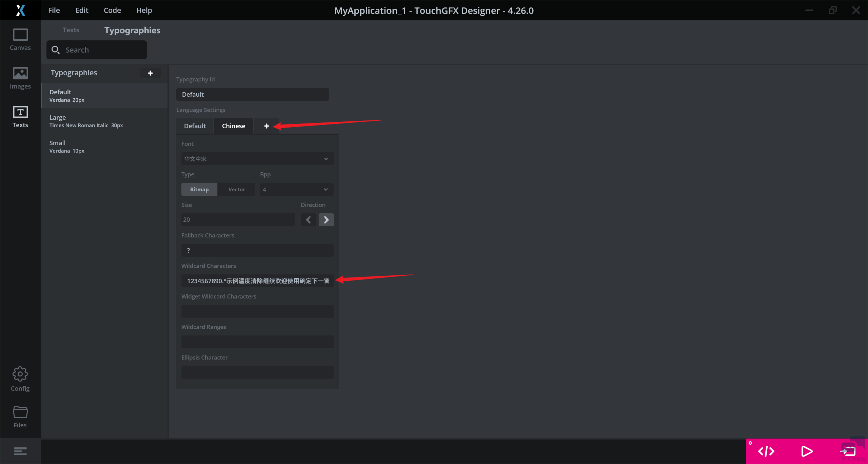Screen dimensions: 868x464
Task: Select Vector font type
Action: click(x=236, y=189)
